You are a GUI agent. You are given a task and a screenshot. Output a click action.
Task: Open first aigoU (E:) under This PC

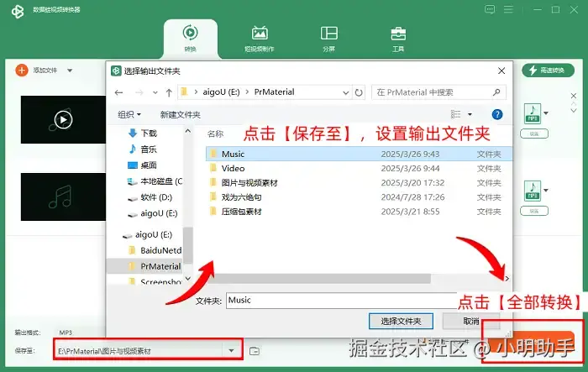tap(159, 213)
